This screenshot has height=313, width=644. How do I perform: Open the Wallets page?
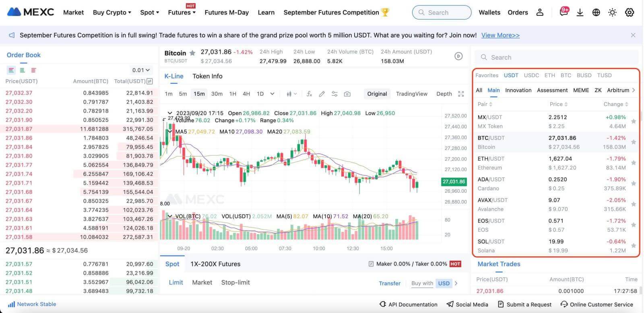click(x=489, y=12)
